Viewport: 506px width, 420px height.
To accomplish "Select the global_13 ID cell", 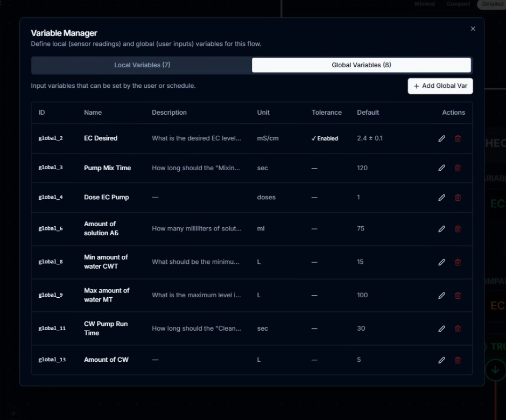I will point(52,360).
